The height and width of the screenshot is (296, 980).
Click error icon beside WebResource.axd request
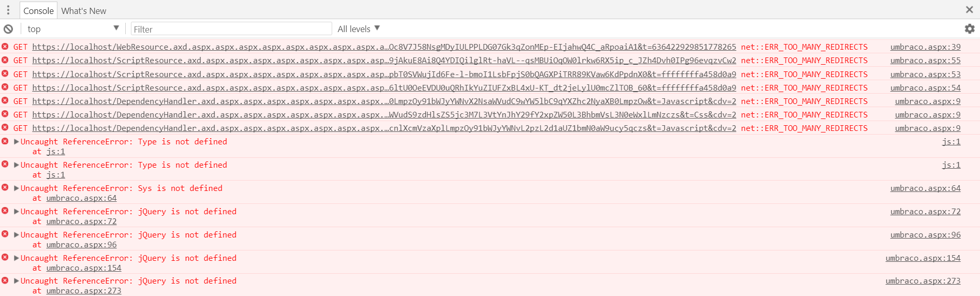(5, 47)
